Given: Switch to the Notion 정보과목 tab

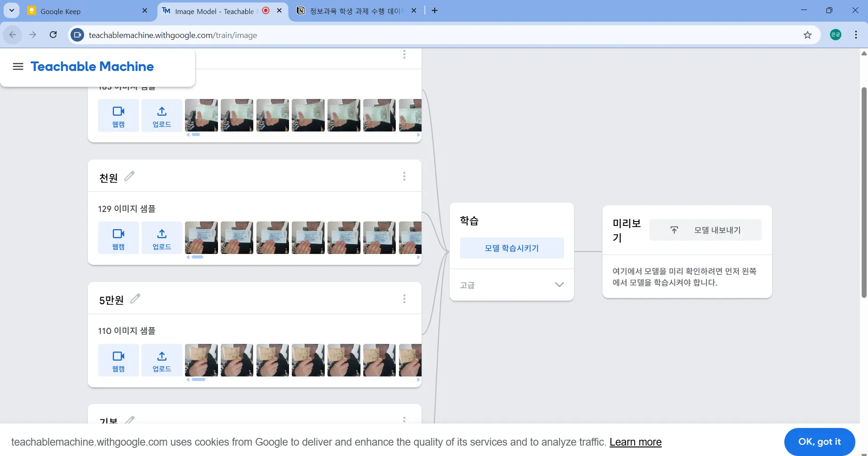Looking at the screenshot, I should point(355,11).
